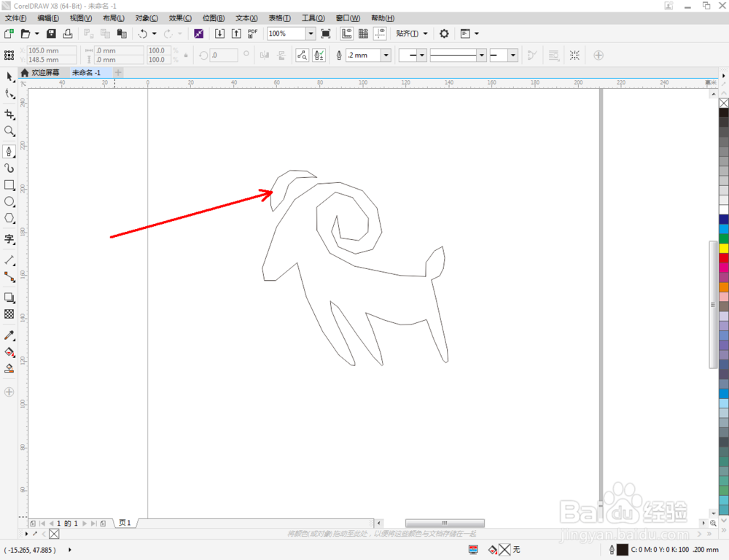The width and height of the screenshot is (729, 560).
Task: Toggle Show Grid in the toolbar
Action: pos(364,34)
